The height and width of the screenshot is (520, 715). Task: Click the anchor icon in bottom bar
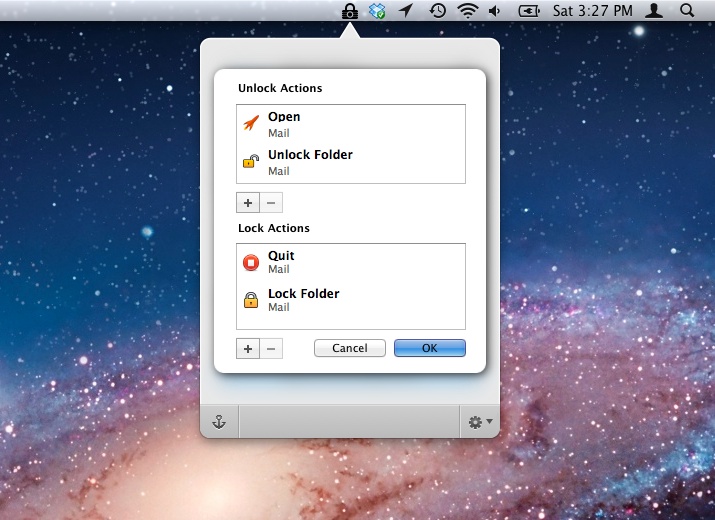click(219, 422)
